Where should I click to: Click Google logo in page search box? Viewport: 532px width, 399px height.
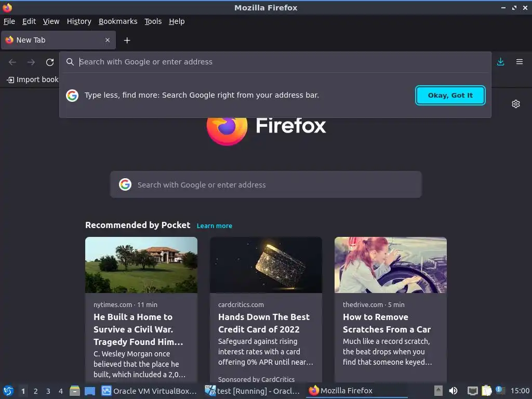(125, 184)
